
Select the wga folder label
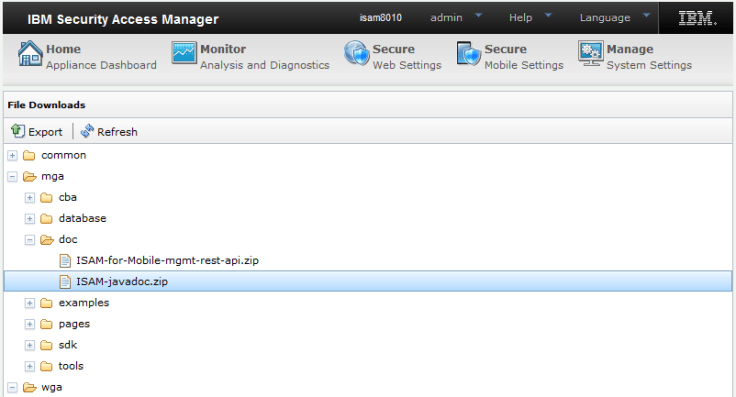tap(52, 388)
